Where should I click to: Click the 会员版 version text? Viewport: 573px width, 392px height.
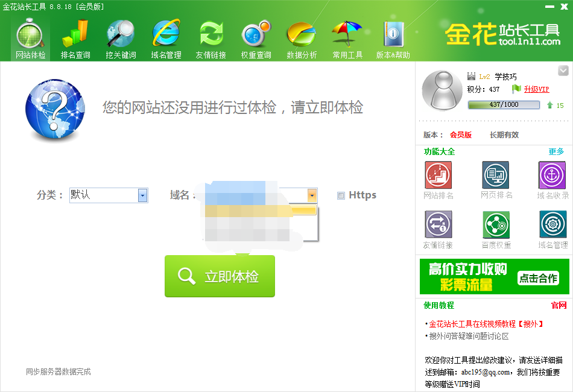[x=461, y=135]
